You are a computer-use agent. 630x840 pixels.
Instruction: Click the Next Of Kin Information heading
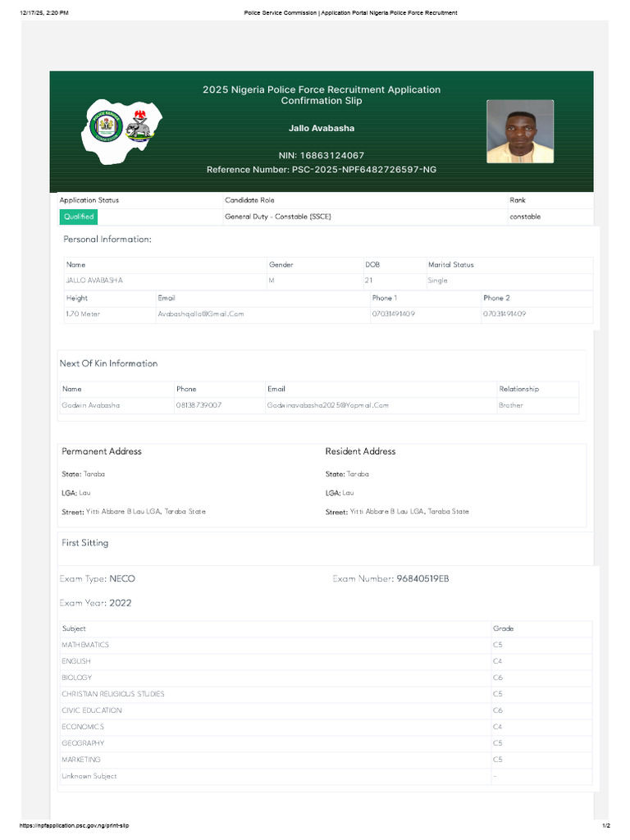click(x=109, y=363)
